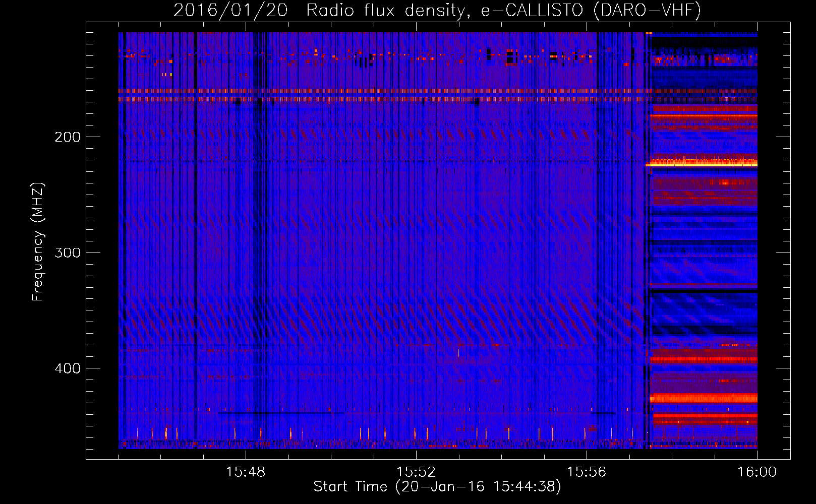Click the 'Frequency (MHZ)' axis label
This screenshot has height=504, width=816.
[x=38, y=242]
